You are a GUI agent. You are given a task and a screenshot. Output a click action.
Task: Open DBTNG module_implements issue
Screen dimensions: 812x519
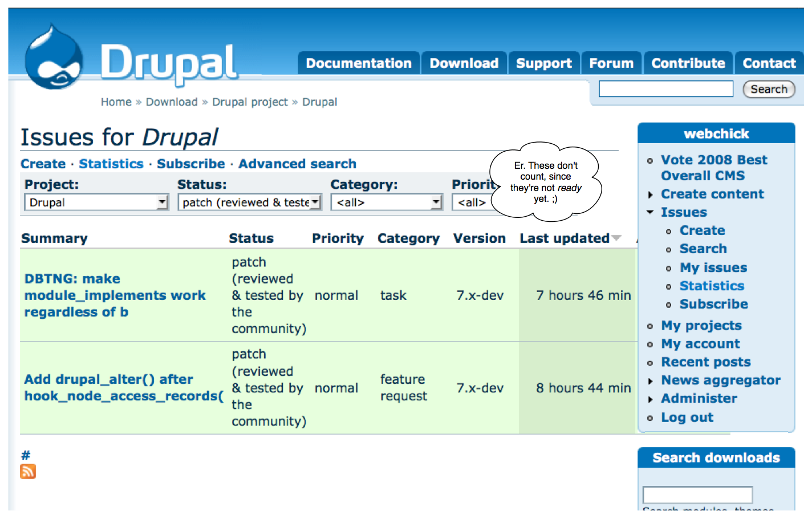(115, 295)
